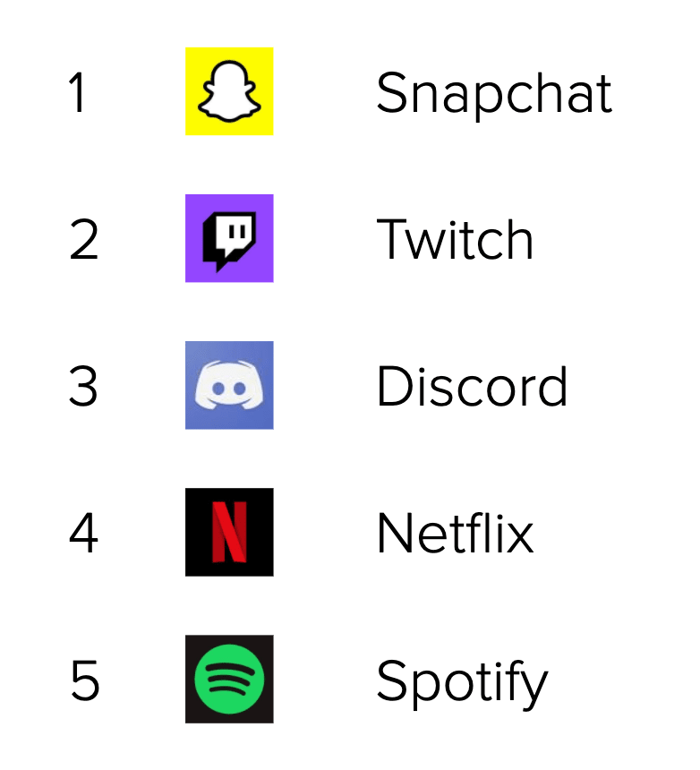Select the Discord app icon
Screen dimensions: 700x770
[229, 385]
